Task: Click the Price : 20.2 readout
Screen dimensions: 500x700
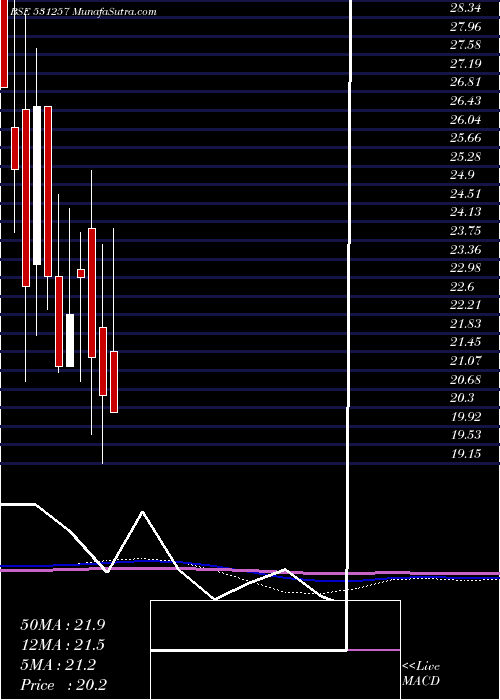Action: pos(63,685)
